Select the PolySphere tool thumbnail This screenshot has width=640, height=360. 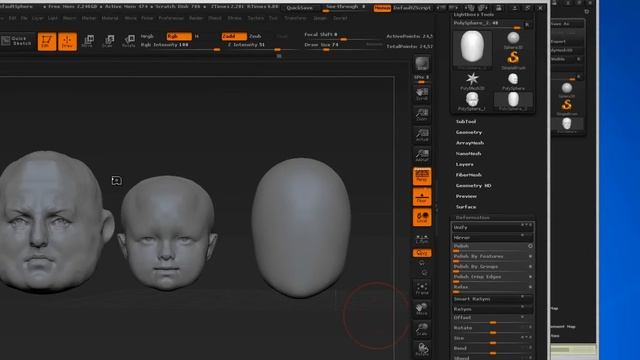point(513,81)
